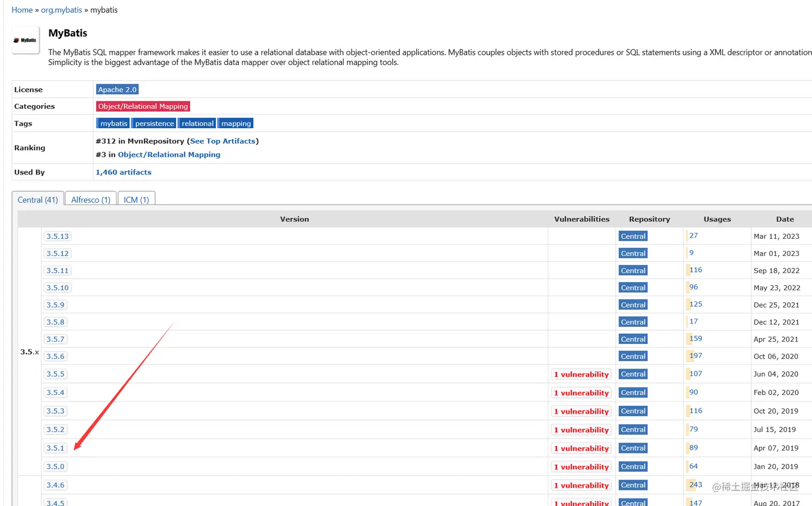Image resolution: width=812 pixels, height=506 pixels.
Task: Open usages count 9 for 3.5.12
Action: point(691,253)
